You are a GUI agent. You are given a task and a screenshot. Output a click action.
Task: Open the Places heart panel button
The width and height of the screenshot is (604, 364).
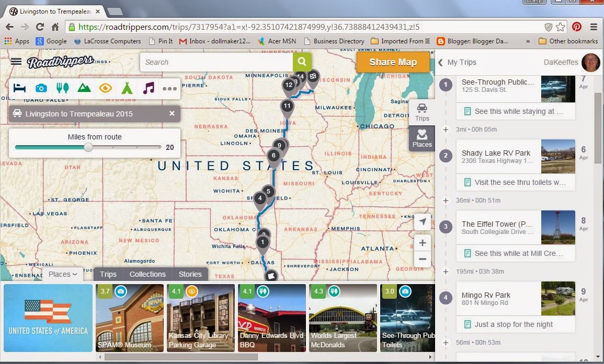[422, 138]
